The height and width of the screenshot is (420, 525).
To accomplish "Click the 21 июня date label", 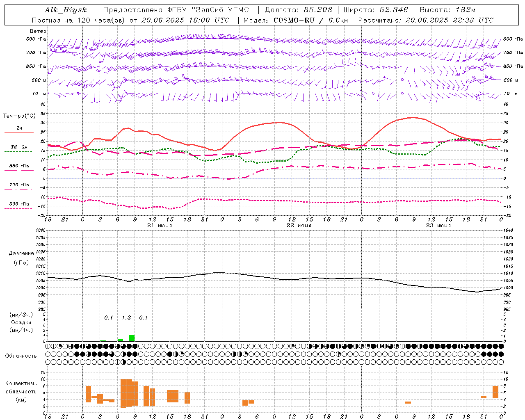I will (x=160, y=226).
